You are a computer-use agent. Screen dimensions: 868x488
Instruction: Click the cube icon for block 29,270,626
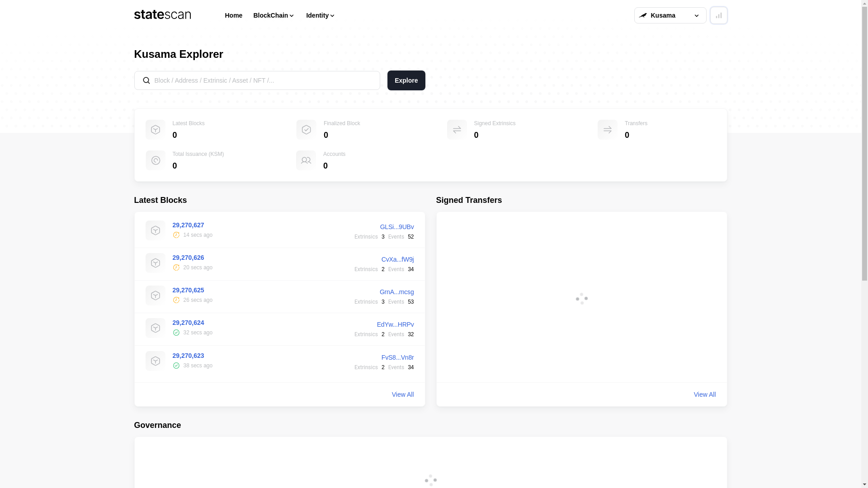(x=155, y=263)
